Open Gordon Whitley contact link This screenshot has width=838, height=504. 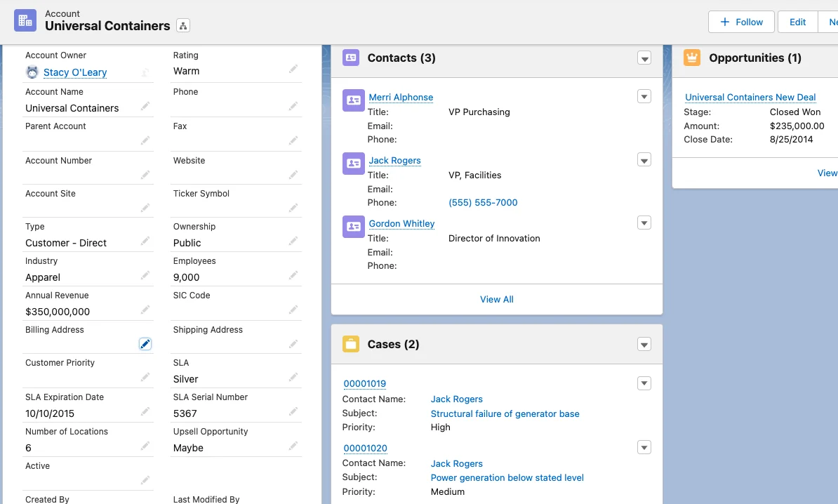click(x=401, y=223)
